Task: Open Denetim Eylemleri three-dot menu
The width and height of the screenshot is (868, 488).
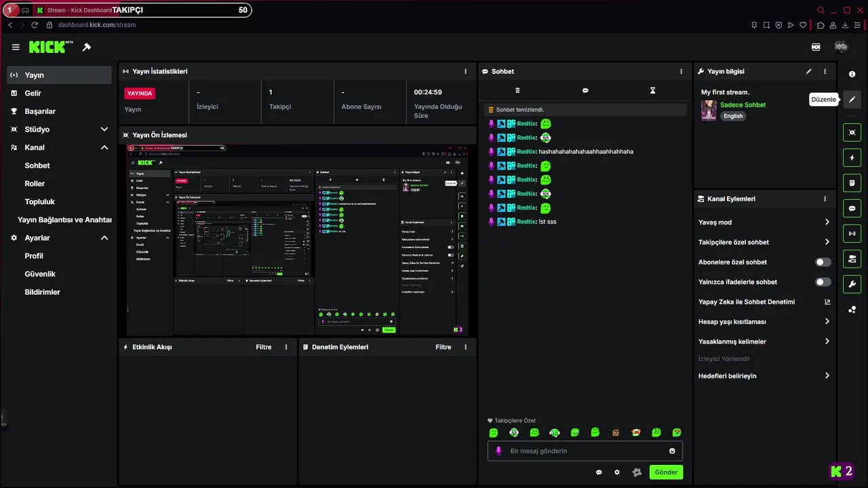Action: click(x=465, y=347)
